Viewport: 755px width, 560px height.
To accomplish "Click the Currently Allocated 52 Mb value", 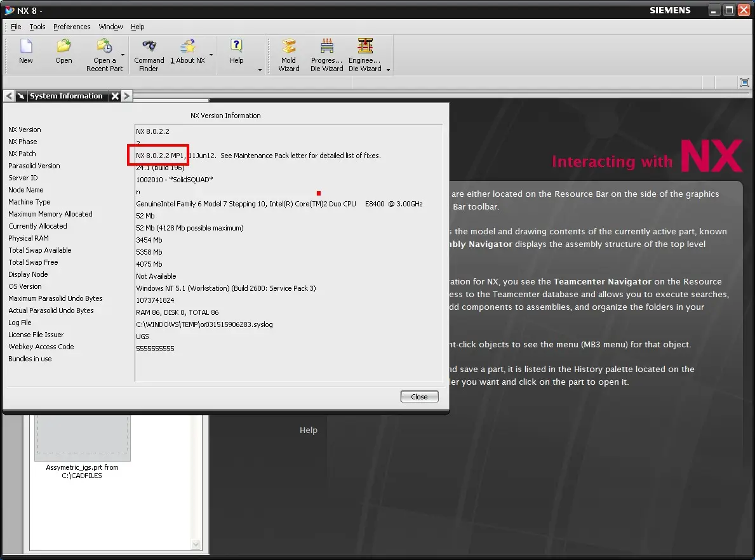I will [190, 228].
